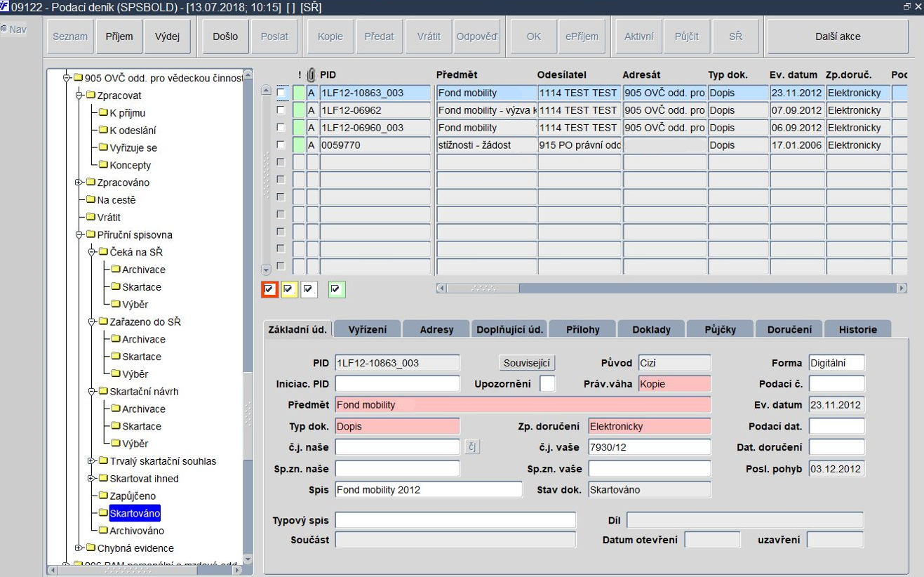Screen dimensions: 924x577
Task: Go to the Doručení tab
Action: 789,329
